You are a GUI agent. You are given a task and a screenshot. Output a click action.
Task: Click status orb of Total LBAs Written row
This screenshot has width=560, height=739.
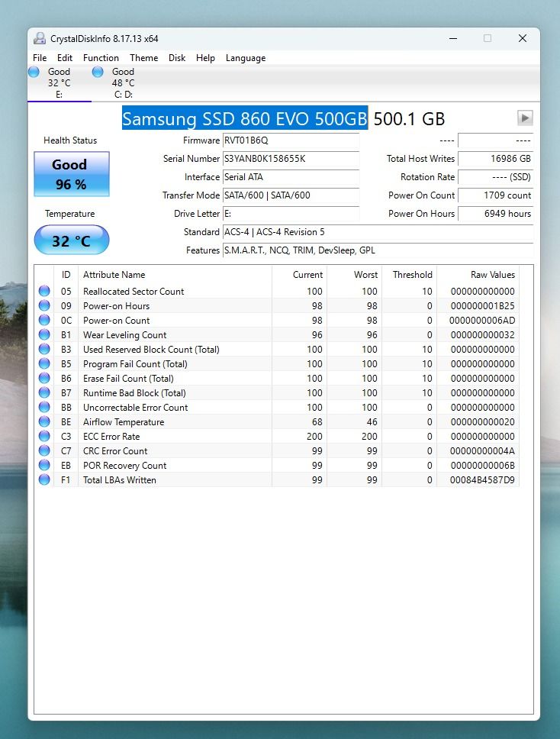point(44,479)
